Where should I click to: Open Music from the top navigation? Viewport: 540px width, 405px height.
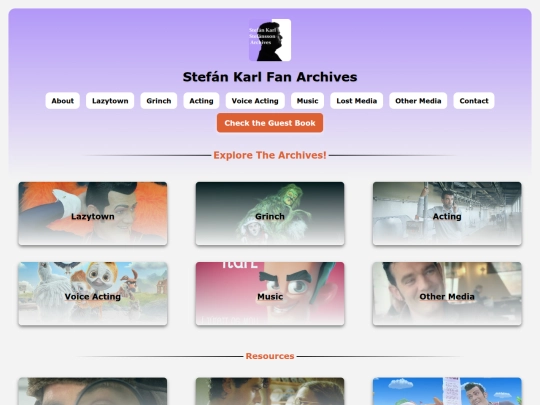308,101
